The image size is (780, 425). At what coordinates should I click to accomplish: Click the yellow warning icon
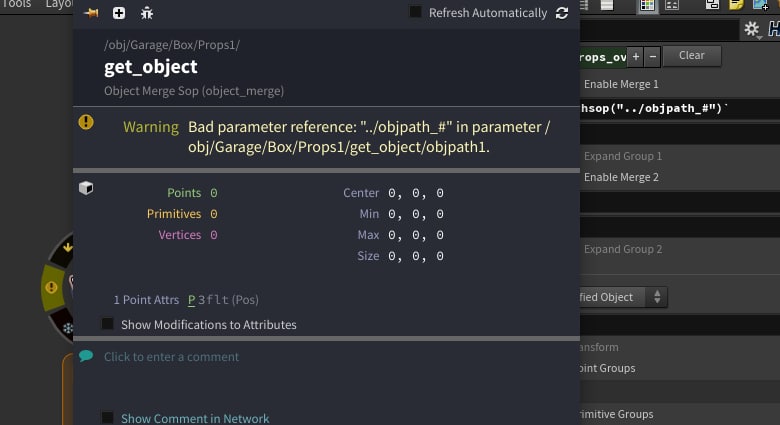pyautogui.click(x=86, y=122)
